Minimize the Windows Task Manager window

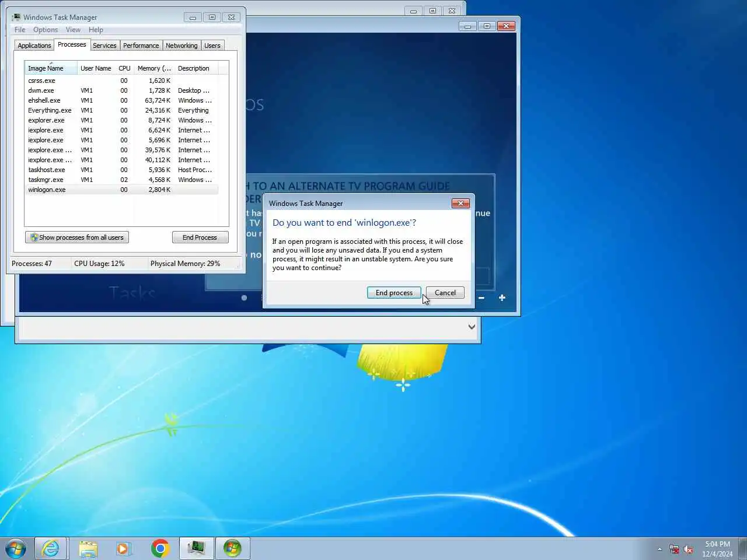tap(193, 17)
